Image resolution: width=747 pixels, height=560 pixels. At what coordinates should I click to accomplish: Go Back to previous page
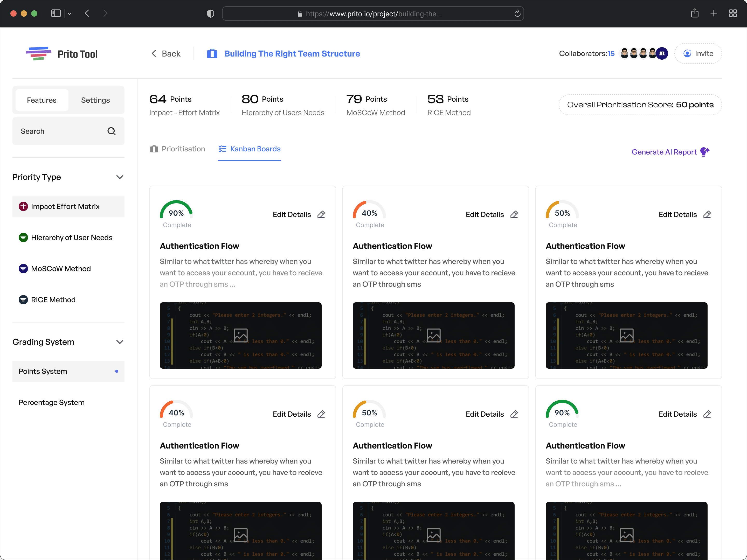(x=166, y=54)
